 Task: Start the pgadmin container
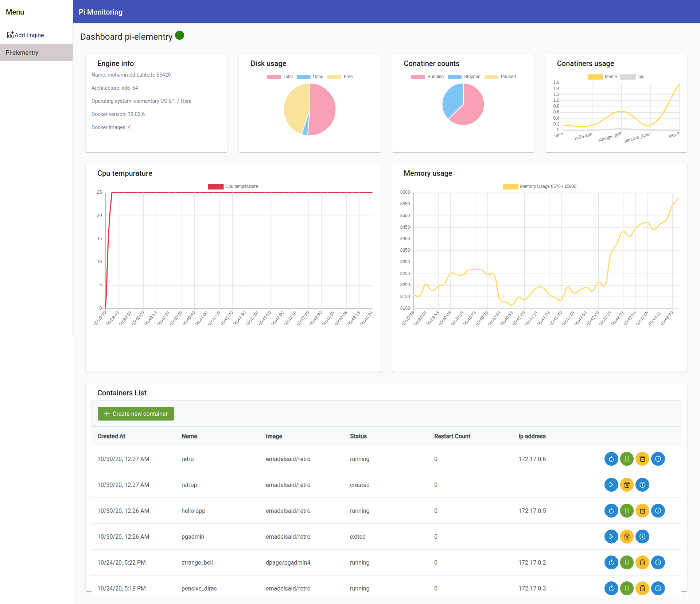(x=611, y=537)
